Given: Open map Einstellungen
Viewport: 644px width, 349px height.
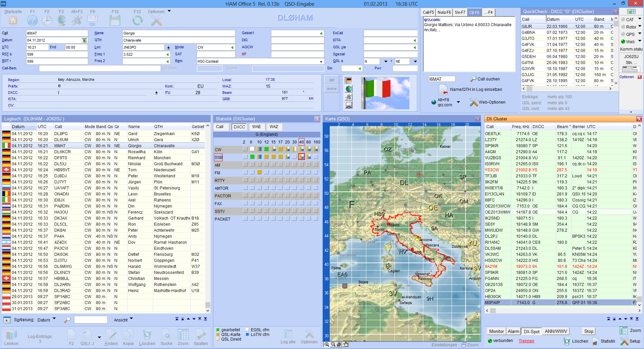Looking at the screenshot, I should [444, 345].
